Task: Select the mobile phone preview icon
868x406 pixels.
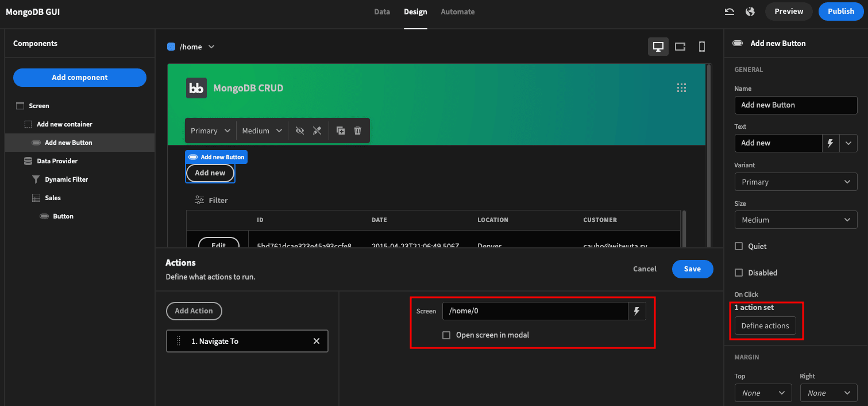Action: coord(702,47)
